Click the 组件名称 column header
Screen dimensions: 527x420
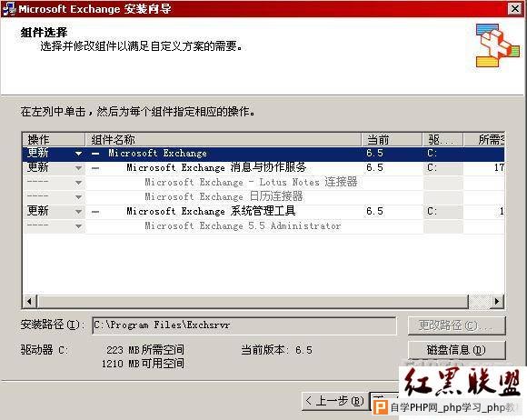pos(223,140)
